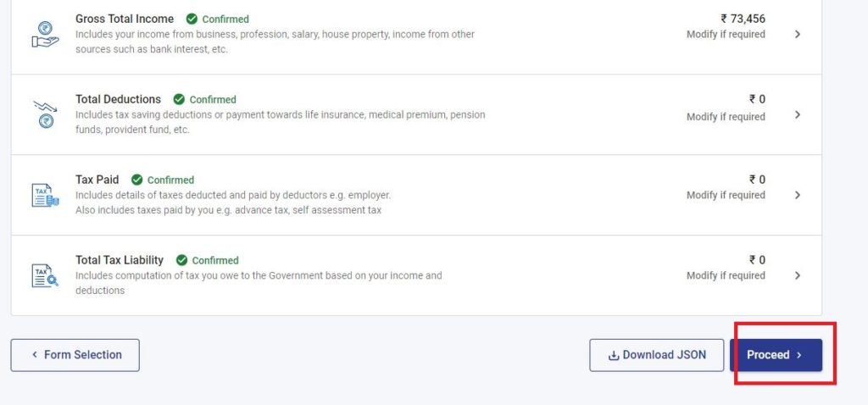Click the green Confirmed checkmark beside Gross Total Income
868x405 pixels.
point(192,19)
